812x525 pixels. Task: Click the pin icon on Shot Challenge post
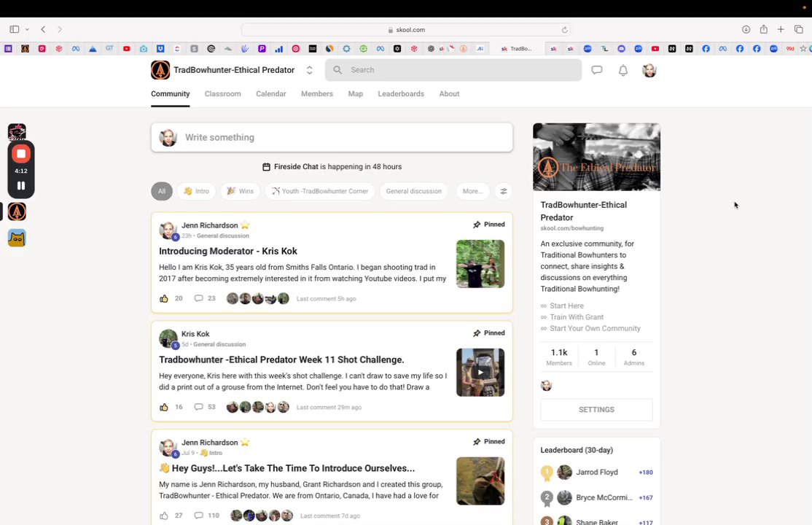coord(477,333)
